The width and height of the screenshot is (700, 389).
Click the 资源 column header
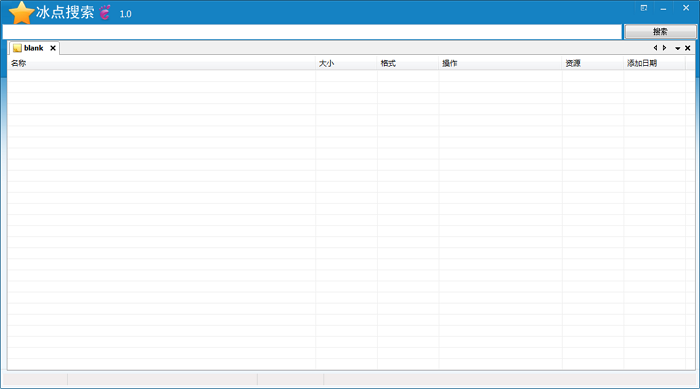coord(593,63)
